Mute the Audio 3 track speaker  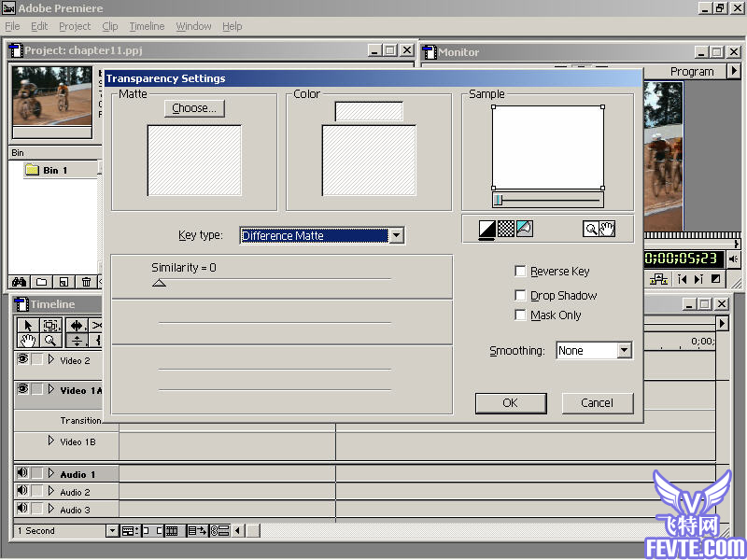(21, 508)
